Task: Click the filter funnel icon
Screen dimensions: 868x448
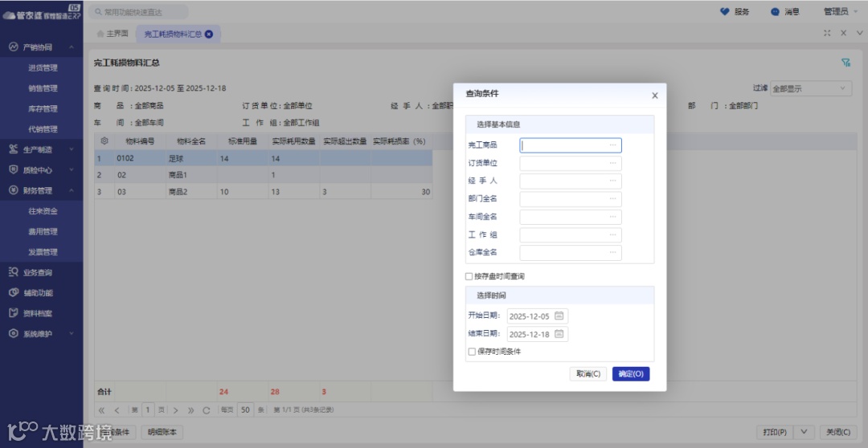Action: tap(845, 63)
